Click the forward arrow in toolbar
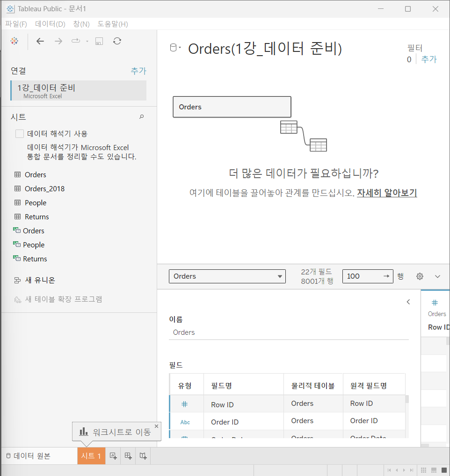Screen dimensions: 450x476 [x=58, y=41]
